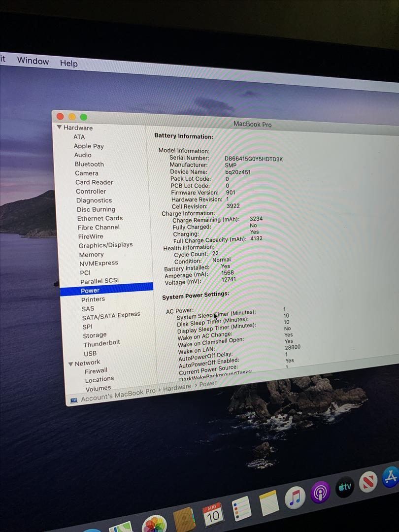
Task: Select Fibre Channel in the sidebar
Action: coord(99,227)
